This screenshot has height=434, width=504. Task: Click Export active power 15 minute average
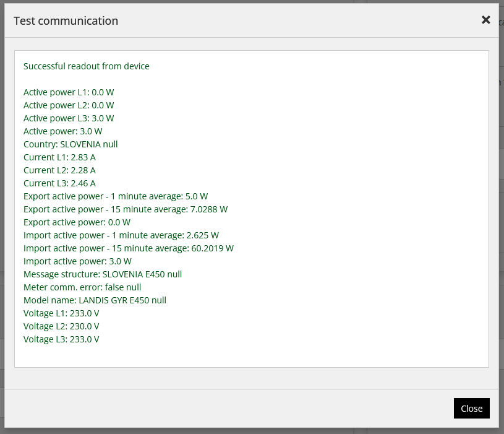(x=126, y=209)
